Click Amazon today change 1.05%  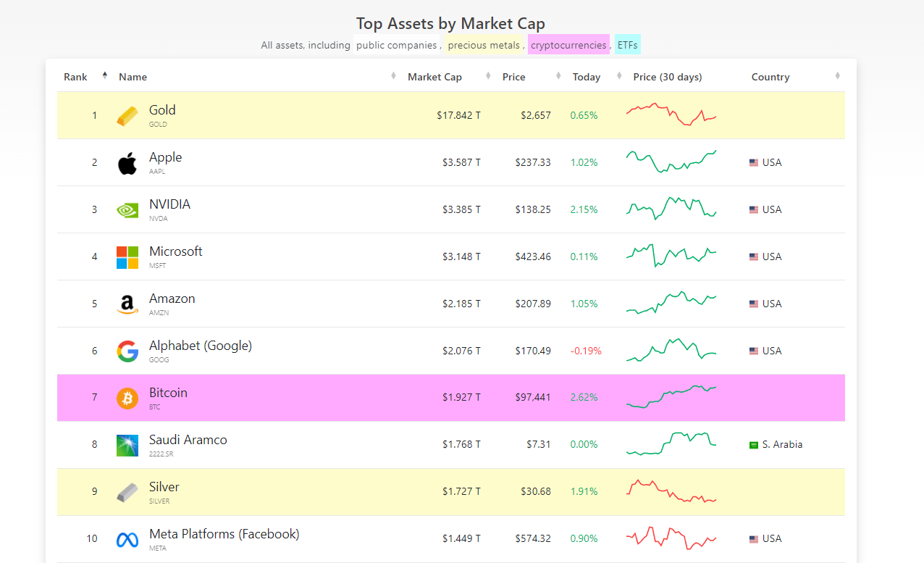[x=584, y=304]
